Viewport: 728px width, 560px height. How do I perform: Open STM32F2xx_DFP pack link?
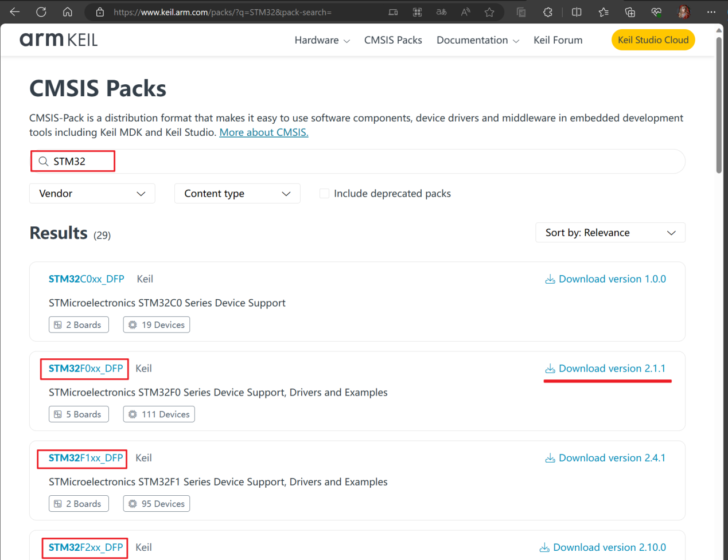[x=85, y=547]
